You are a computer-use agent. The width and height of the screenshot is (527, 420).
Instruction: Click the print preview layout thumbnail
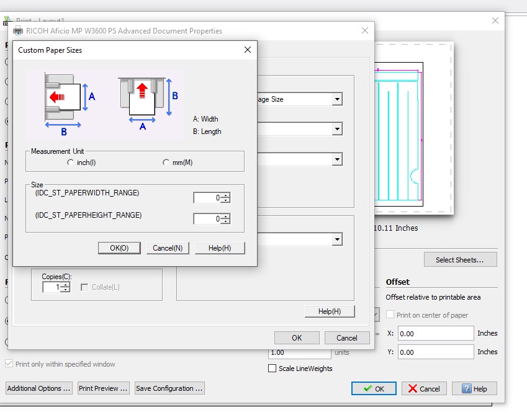414,128
